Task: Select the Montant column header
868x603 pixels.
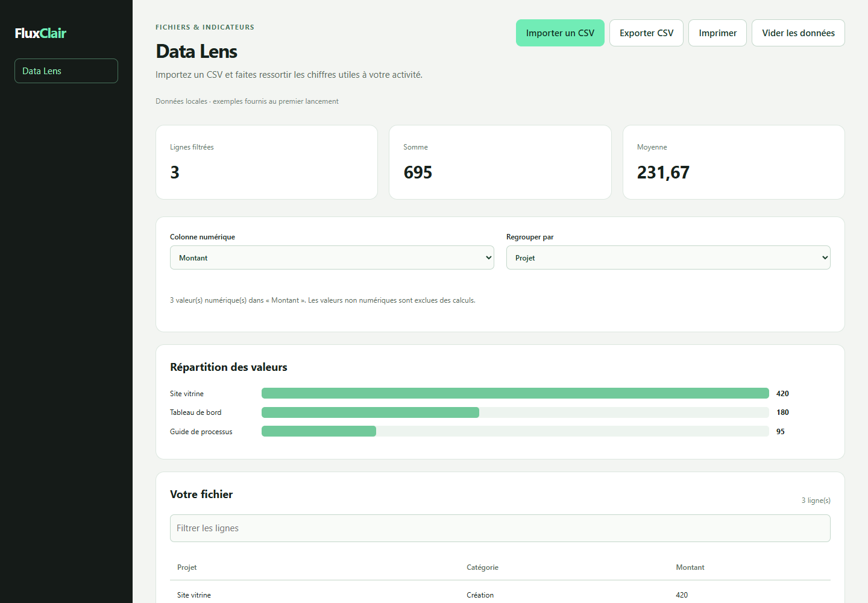Action: tap(690, 567)
